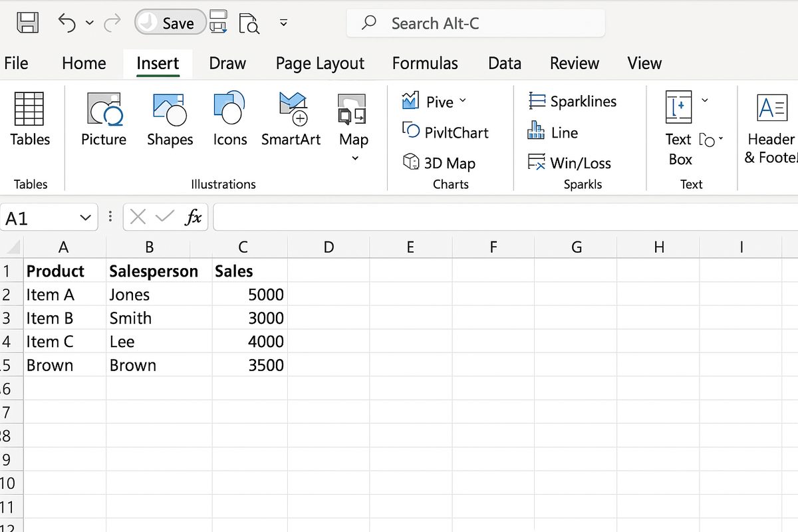The width and height of the screenshot is (798, 532).
Task: Insert a Line sparkline
Action: 553,132
